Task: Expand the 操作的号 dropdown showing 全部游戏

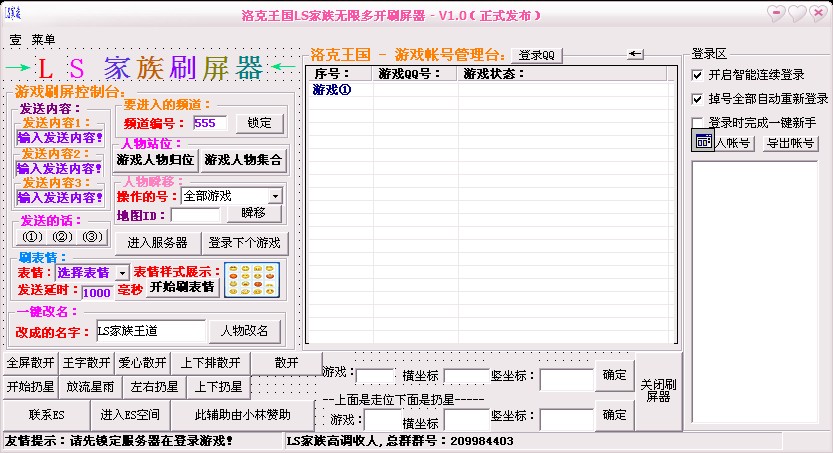Action: coord(275,196)
